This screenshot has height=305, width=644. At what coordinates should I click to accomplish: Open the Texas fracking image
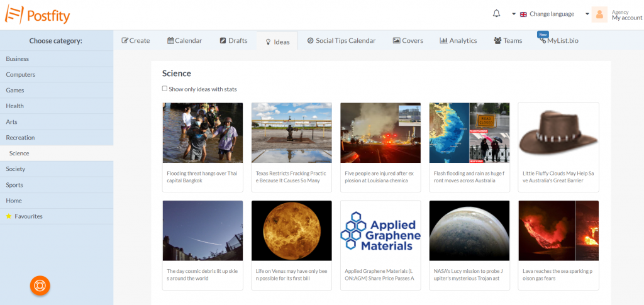click(292, 133)
